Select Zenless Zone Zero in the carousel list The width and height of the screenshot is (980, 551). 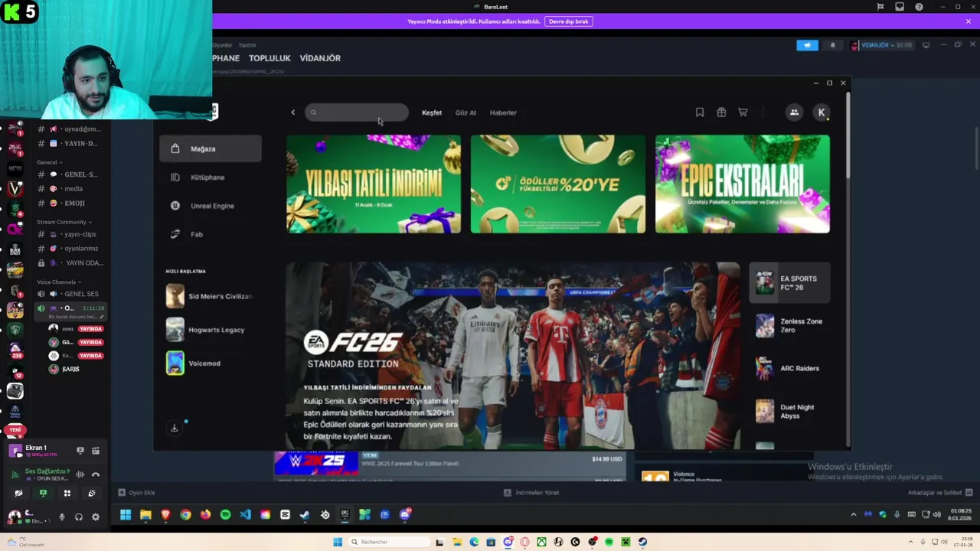pos(789,325)
